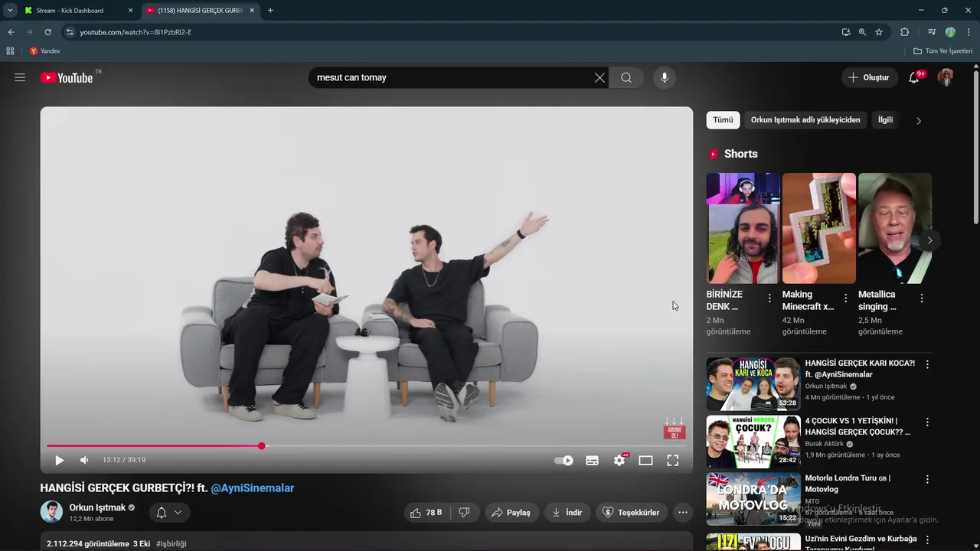
Task: Click the ABONE OL watermark in video
Action: coord(675,430)
